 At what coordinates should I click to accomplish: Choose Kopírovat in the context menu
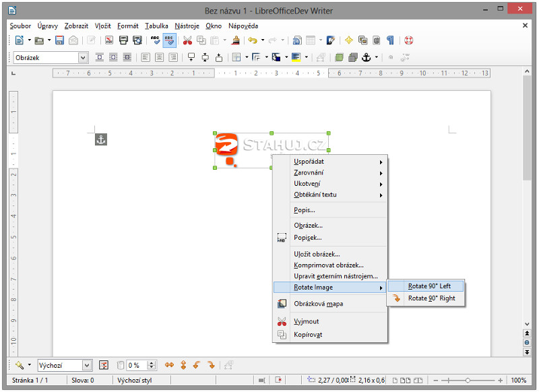[331, 335]
